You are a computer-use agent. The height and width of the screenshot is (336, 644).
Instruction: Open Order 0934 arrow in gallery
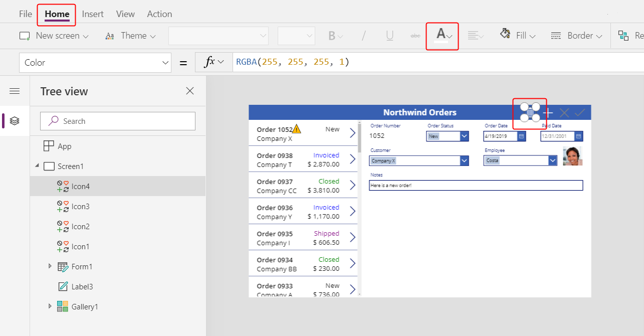352,263
